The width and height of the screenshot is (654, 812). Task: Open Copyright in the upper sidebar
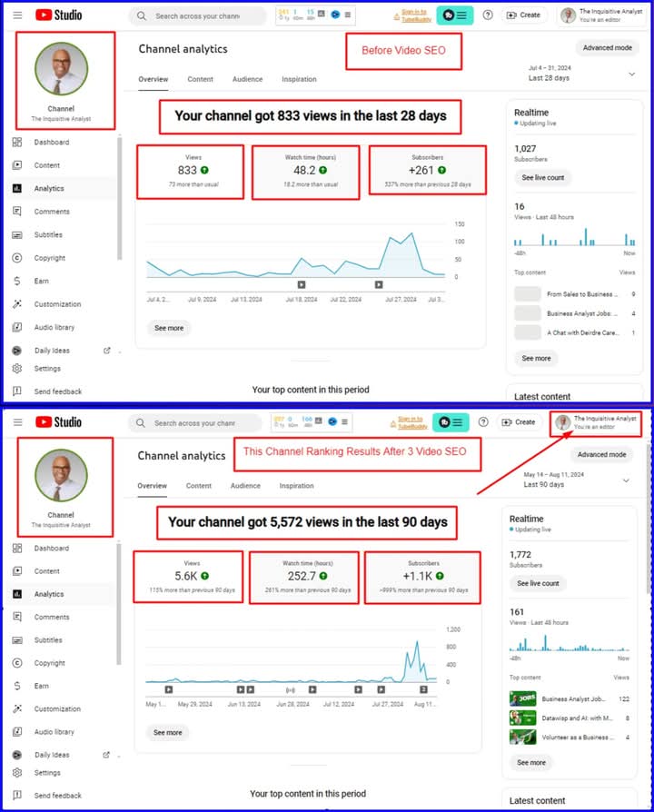17,258
